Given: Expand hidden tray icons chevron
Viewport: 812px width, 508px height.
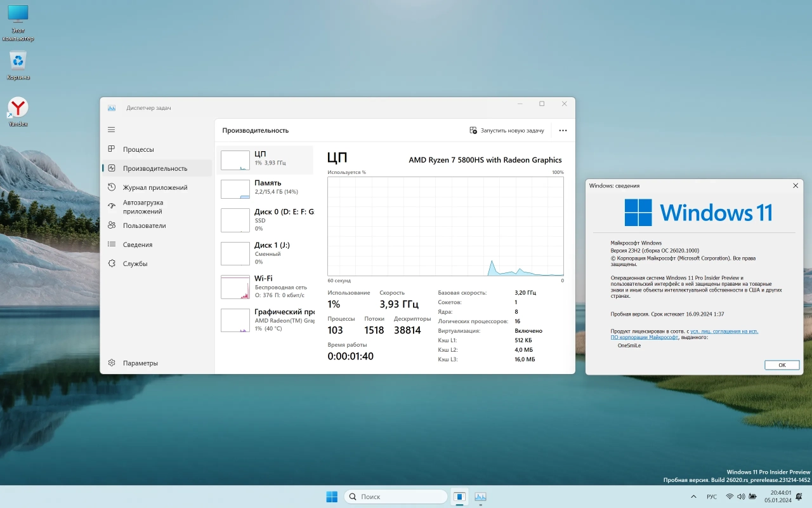Looking at the screenshot, I should (x=693, y=497).
